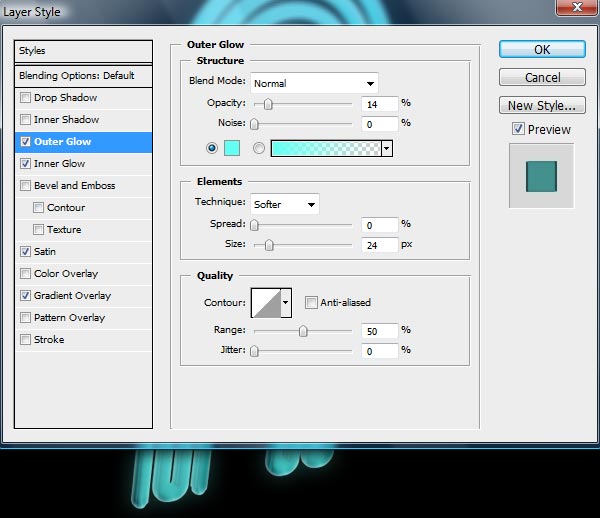Image resolution: width=600 pixels, height=518 pixels.
Task: Tick the Contour sub-option checkbox
Action: (x=38, y=207)
